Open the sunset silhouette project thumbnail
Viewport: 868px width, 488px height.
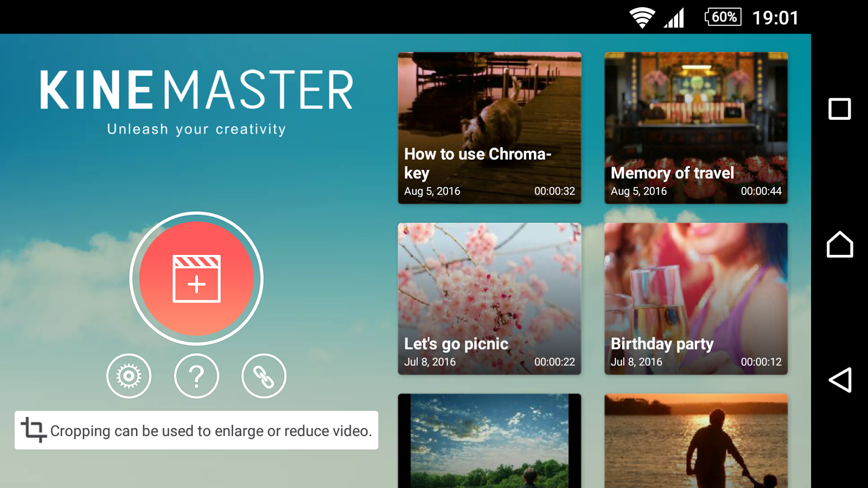pyautogui.click(x=696, y=441)
